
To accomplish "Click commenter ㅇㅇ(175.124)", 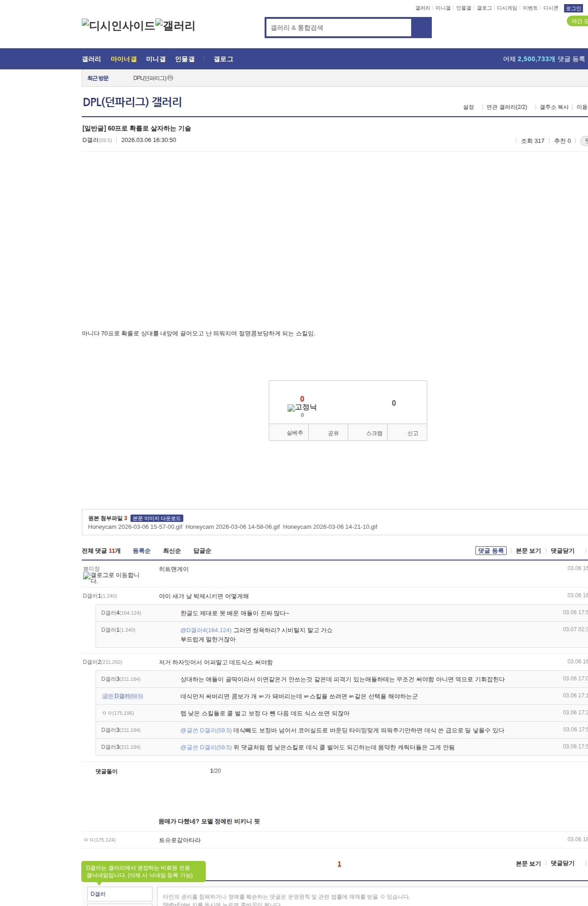I will pos(100,840).
